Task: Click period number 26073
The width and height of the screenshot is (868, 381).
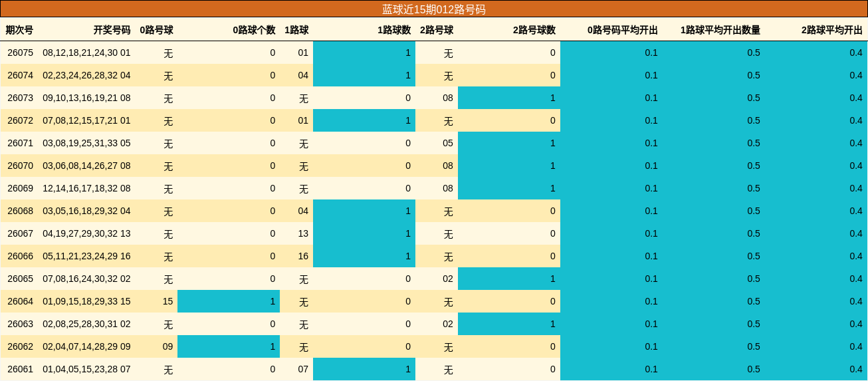Action: [20, 98]
